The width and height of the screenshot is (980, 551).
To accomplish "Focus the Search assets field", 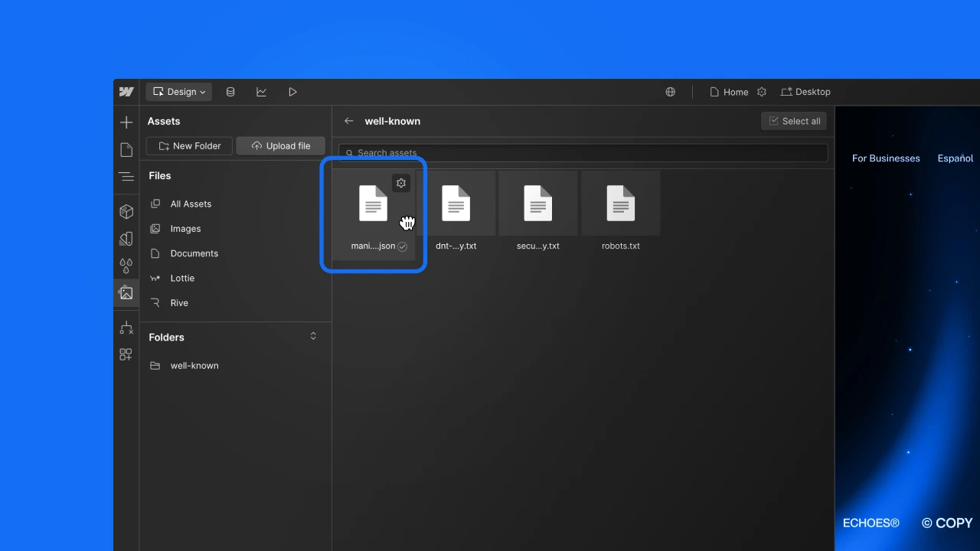I will click(x=583, y=153).
